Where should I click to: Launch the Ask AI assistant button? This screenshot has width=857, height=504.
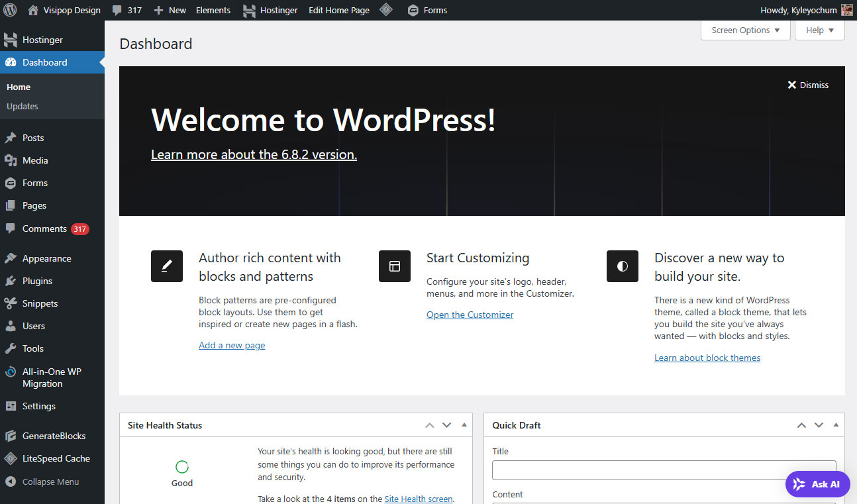tap(817, 484)
